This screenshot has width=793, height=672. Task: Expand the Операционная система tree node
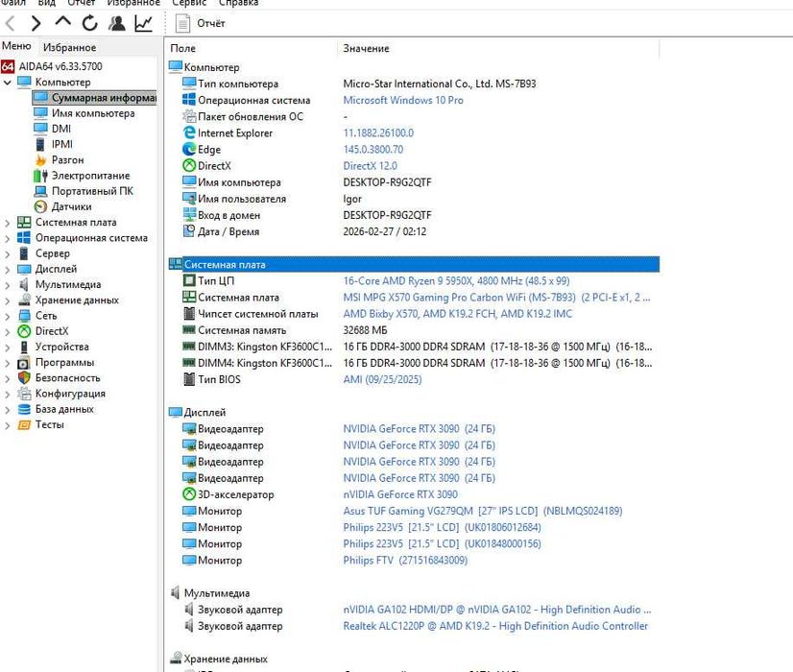[x=7, y=238]
